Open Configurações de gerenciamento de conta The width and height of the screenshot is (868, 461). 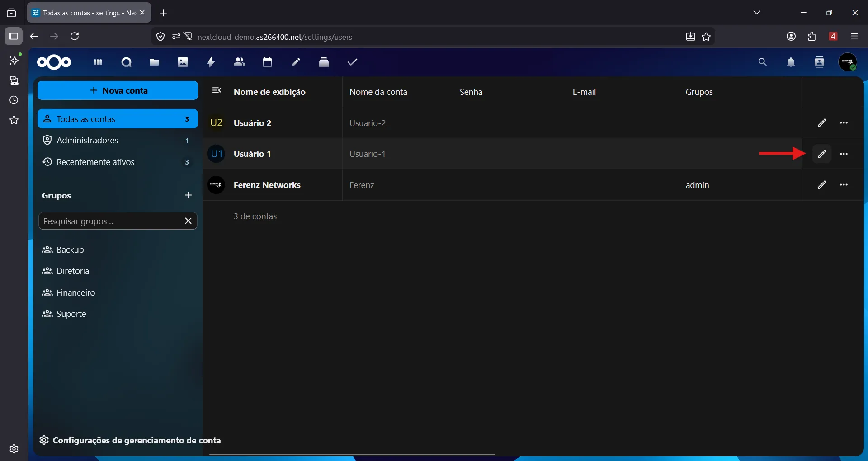coord(130,440)
